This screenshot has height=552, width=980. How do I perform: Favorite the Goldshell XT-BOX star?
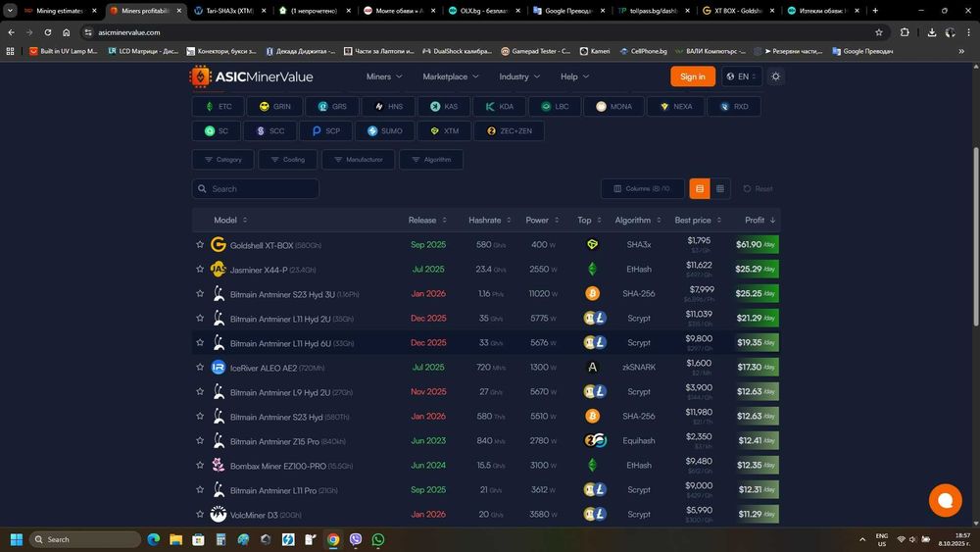coord(200,244)
